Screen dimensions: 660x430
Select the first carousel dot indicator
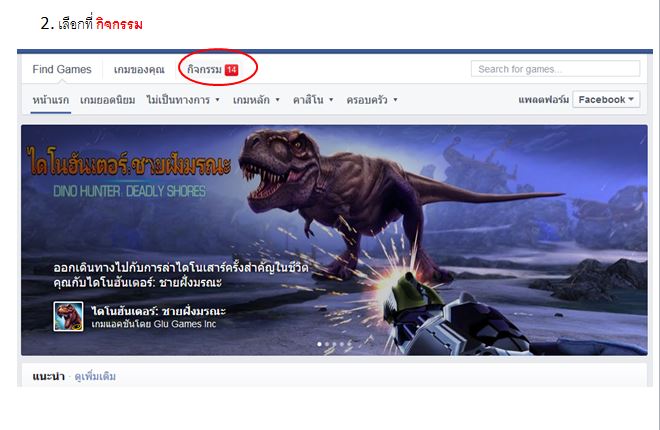pos(319,344)
